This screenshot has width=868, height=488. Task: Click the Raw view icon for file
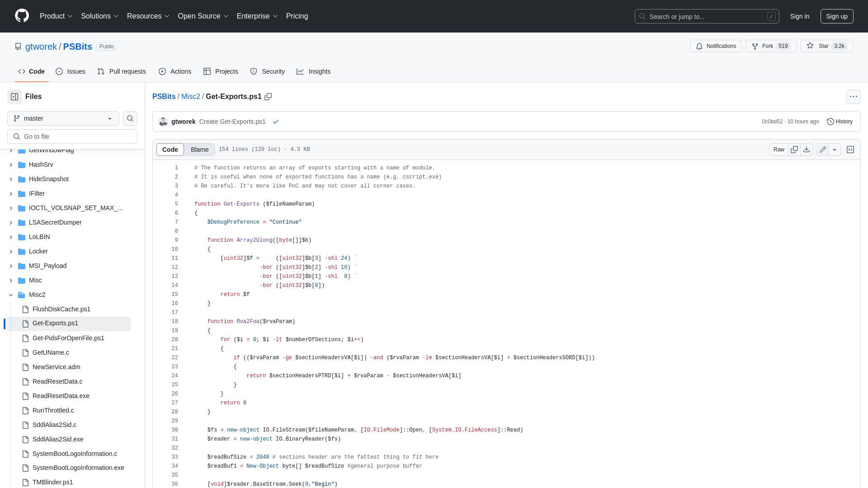point(778,150)
